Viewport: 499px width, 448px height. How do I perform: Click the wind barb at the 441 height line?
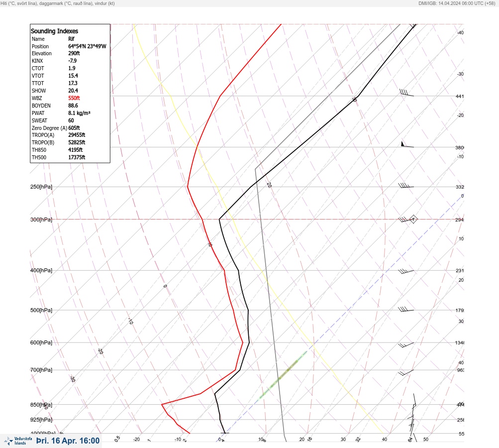point(406,93)
